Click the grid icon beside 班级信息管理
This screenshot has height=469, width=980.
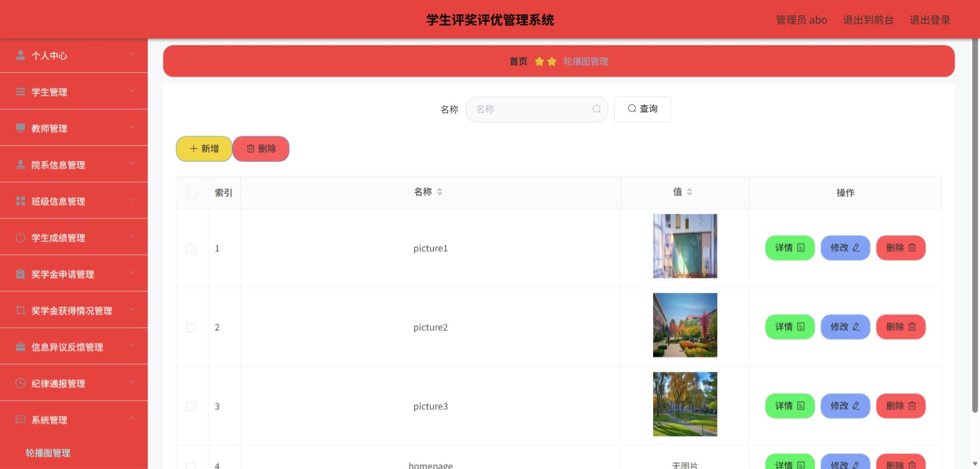pyautogui.click(x=21, y=201)
